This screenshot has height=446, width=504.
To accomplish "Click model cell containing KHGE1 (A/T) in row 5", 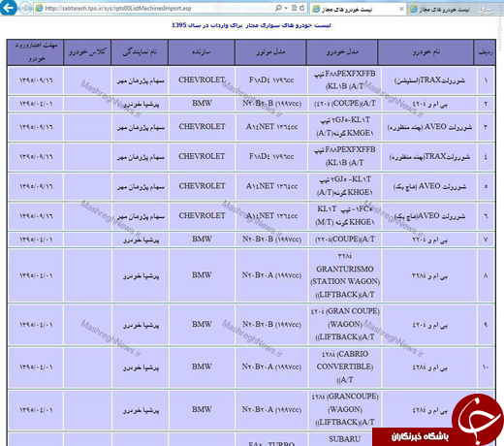I will [x=345, y=186].
